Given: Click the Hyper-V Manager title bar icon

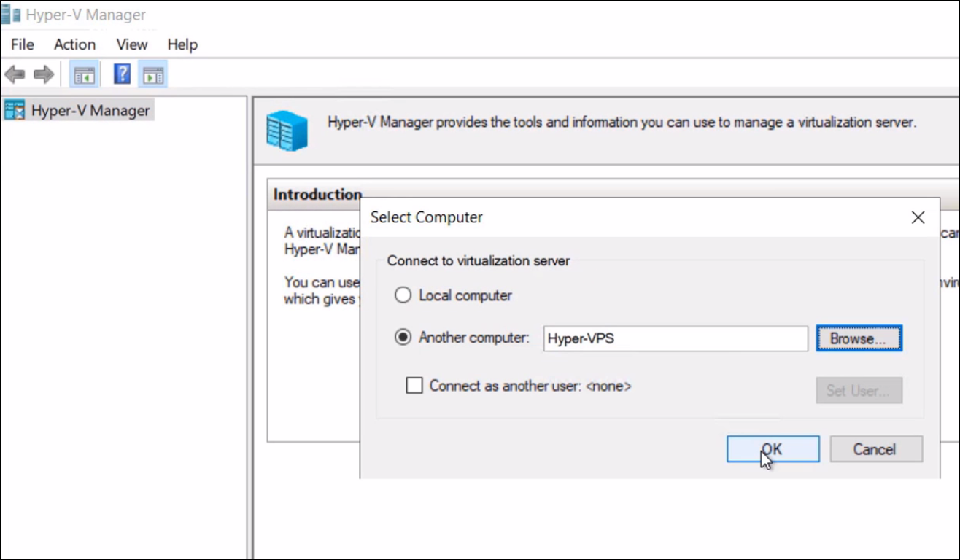Looking at the screenshot, I should (x=10, y=15).
